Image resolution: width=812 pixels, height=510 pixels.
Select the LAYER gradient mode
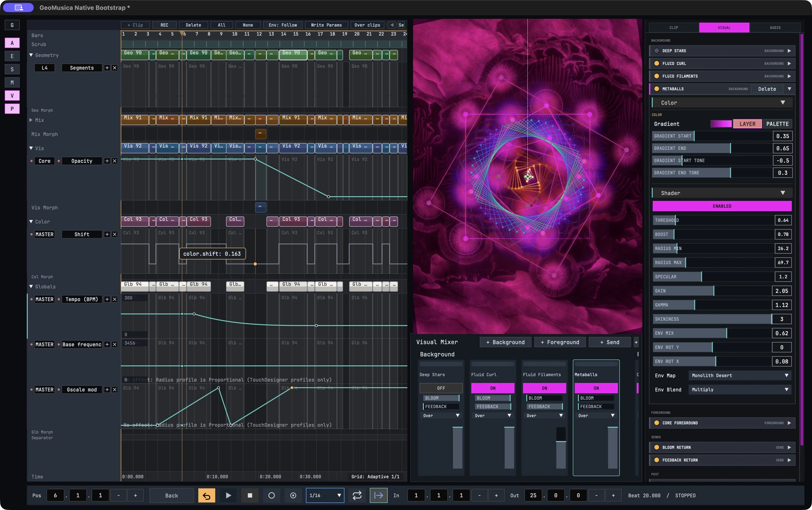pos(747,124)
